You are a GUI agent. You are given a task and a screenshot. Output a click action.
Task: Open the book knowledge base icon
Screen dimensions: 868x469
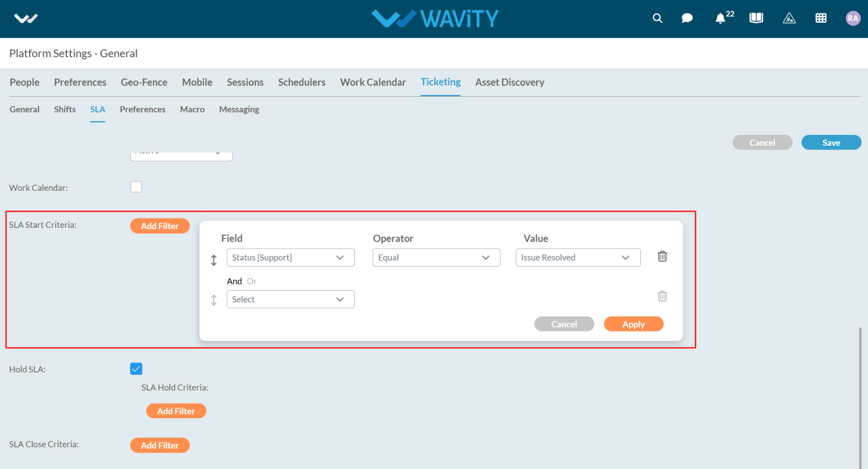point(756,18)
